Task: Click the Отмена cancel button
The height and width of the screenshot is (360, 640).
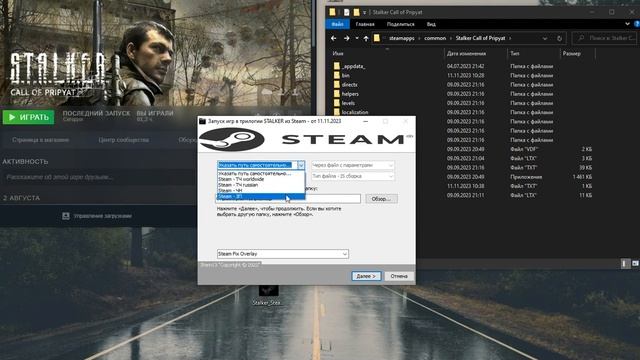Action: click(399, 276)
